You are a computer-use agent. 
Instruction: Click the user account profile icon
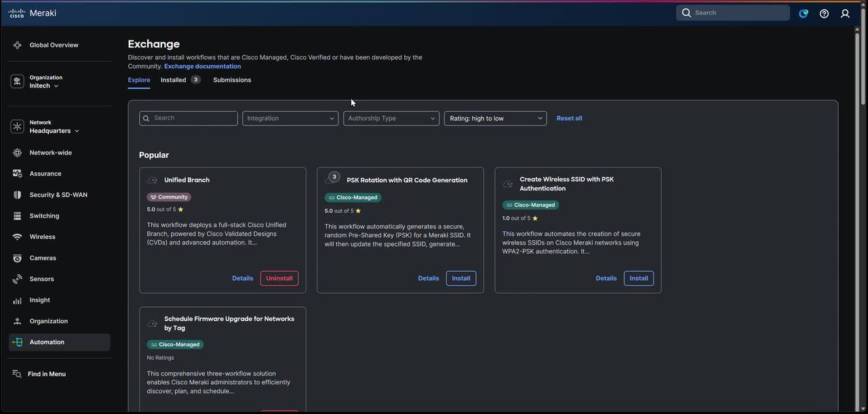click(x=845, y=14)
